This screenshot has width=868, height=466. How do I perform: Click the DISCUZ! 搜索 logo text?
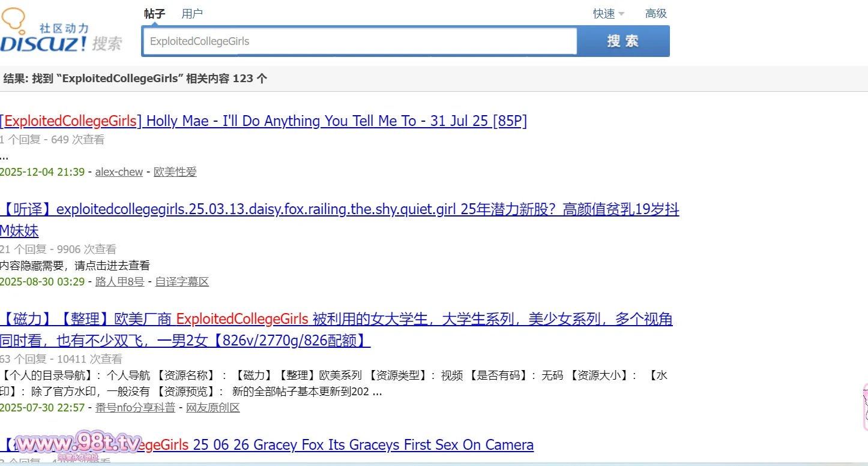pyautogui.click(x=60, y=43)
